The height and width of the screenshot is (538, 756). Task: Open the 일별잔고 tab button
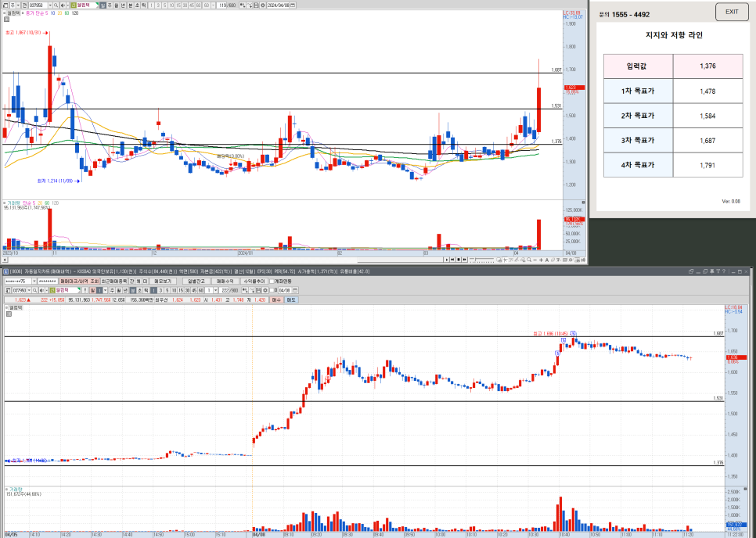click(x=196, y=282)
